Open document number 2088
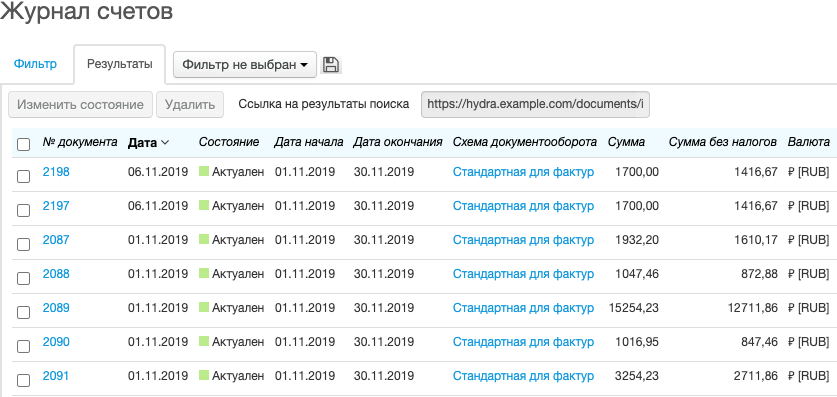837x397 pixels. (x=56, y=274)
